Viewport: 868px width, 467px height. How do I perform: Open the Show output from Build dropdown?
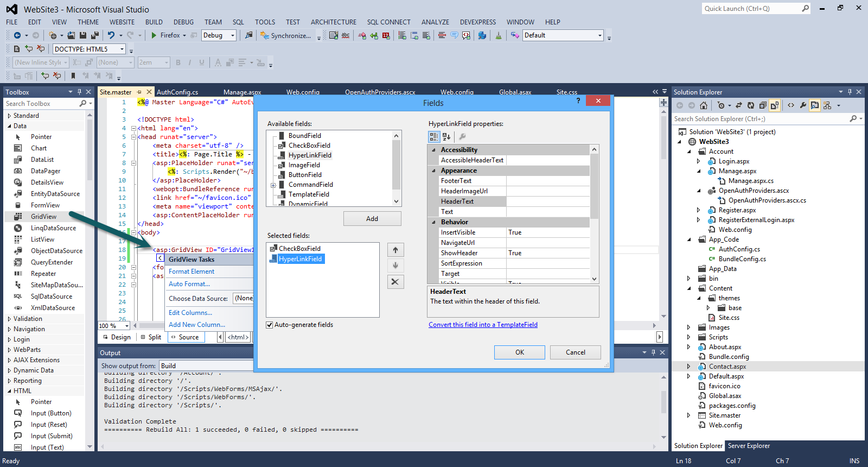pyautogui.click(x=206, y=366)
